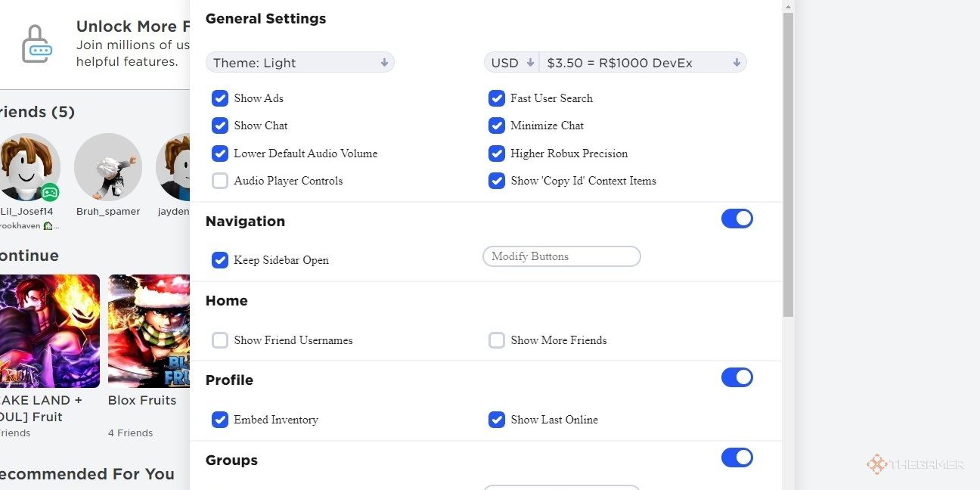Enable Show More Friends checkbox
980x490 pixels.
(497, 340)
